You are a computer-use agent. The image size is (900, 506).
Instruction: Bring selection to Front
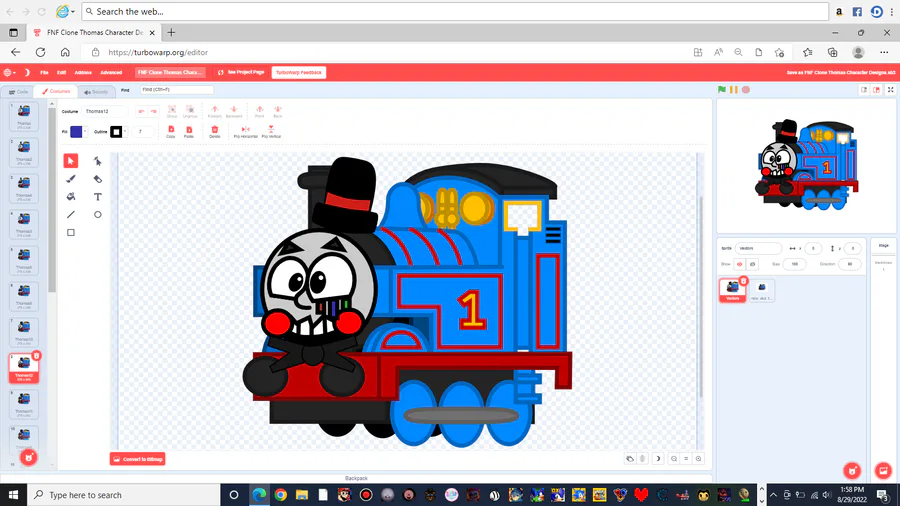[259, 111]
